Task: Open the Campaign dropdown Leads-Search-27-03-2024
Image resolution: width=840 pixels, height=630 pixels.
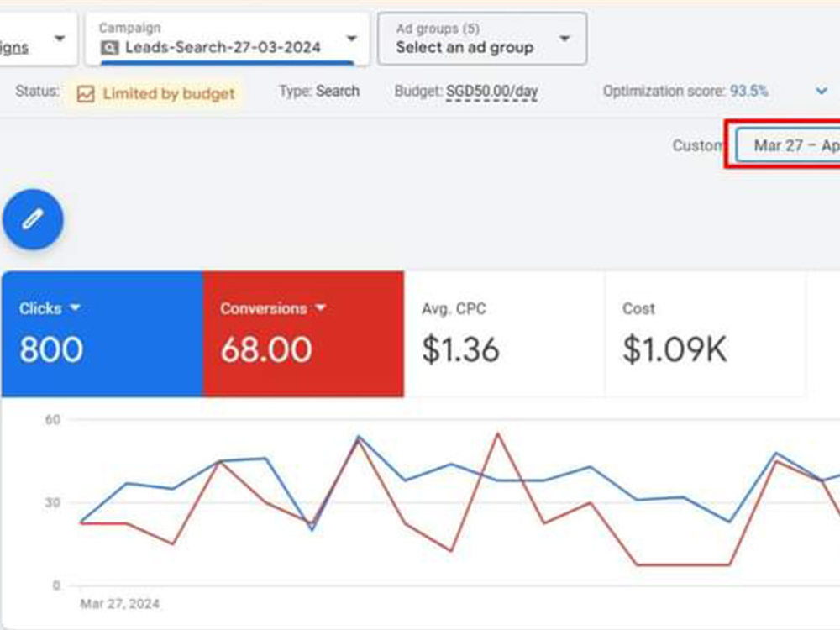Action: (x=227, y=39)
